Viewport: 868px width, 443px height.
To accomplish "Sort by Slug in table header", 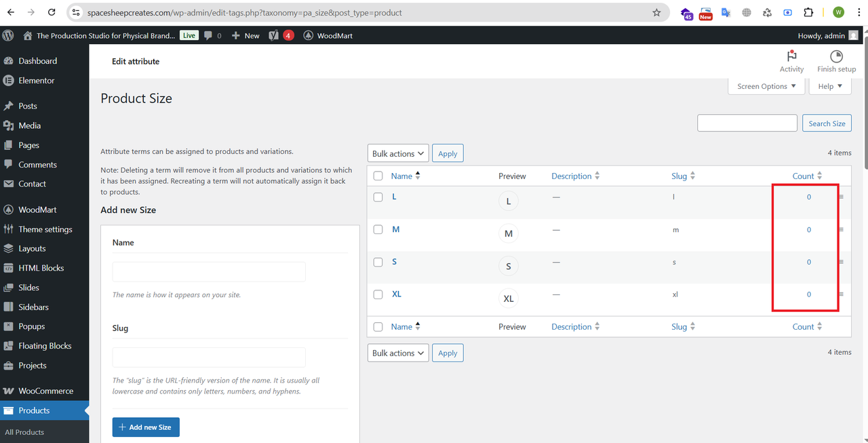I will 684,176.
